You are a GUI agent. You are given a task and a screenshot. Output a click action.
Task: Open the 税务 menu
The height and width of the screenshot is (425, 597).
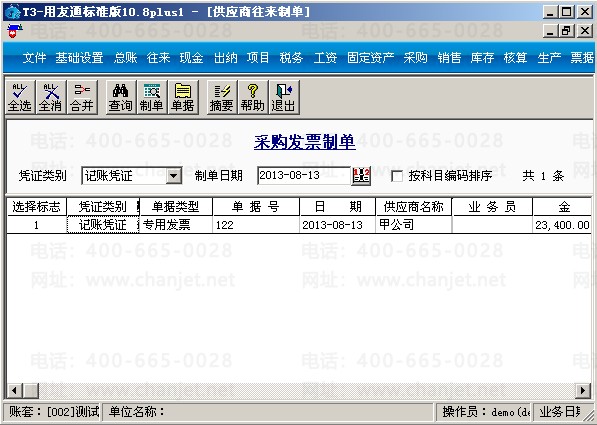[291, 58]
